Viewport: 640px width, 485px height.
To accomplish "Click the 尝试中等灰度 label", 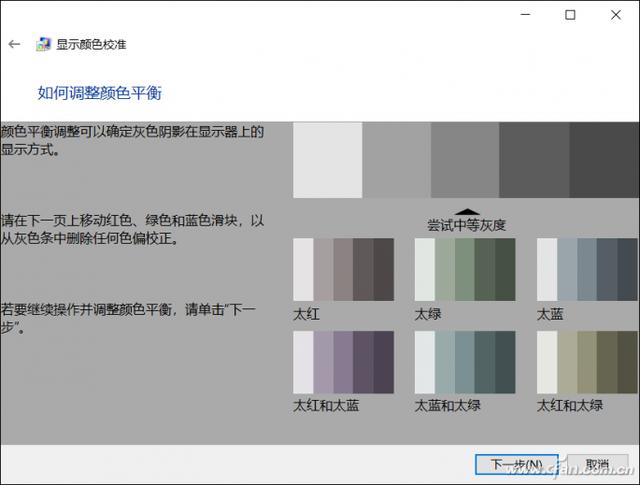I will pos(467,225).
